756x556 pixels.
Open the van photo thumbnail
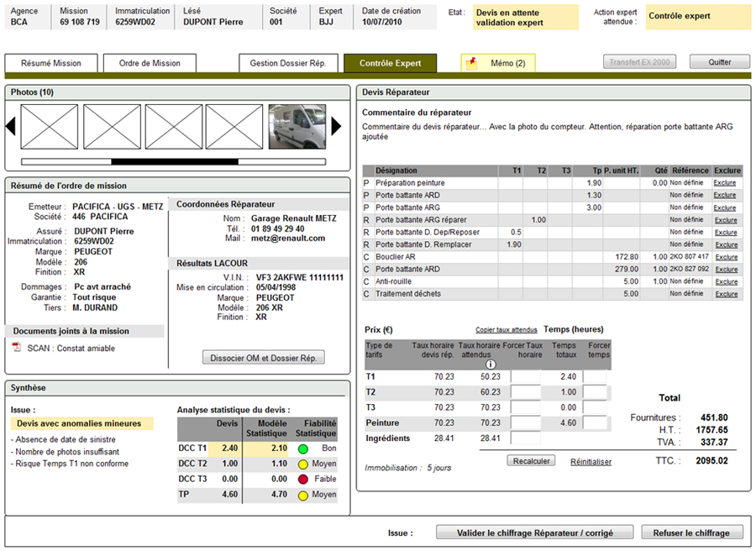click(x=297, y=126)
